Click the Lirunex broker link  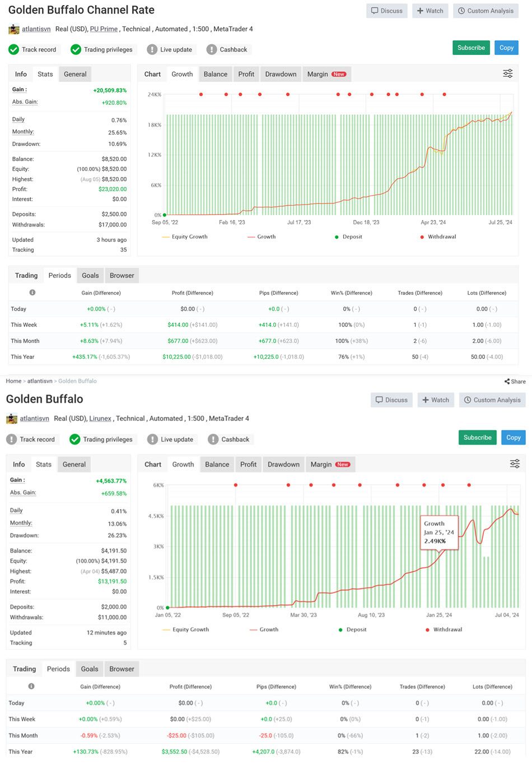pyautogui.click(x=100, y=419)
